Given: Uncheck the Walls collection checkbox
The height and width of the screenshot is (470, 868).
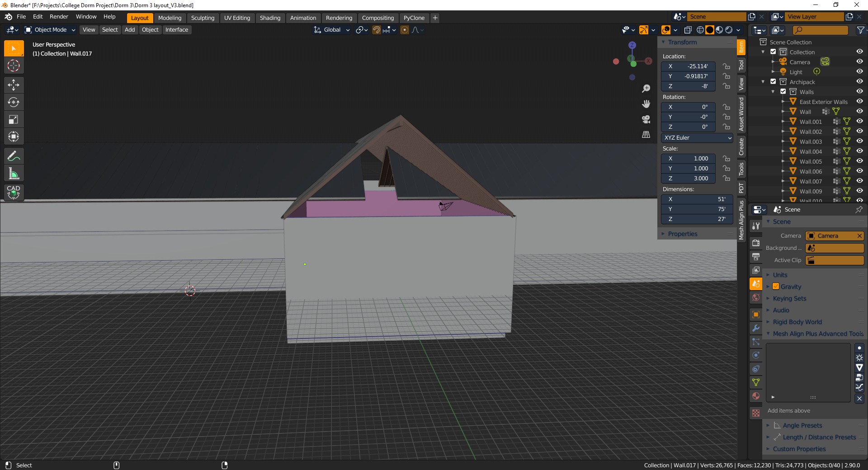Looking at the screenshot, I should (x=783, y=91).
